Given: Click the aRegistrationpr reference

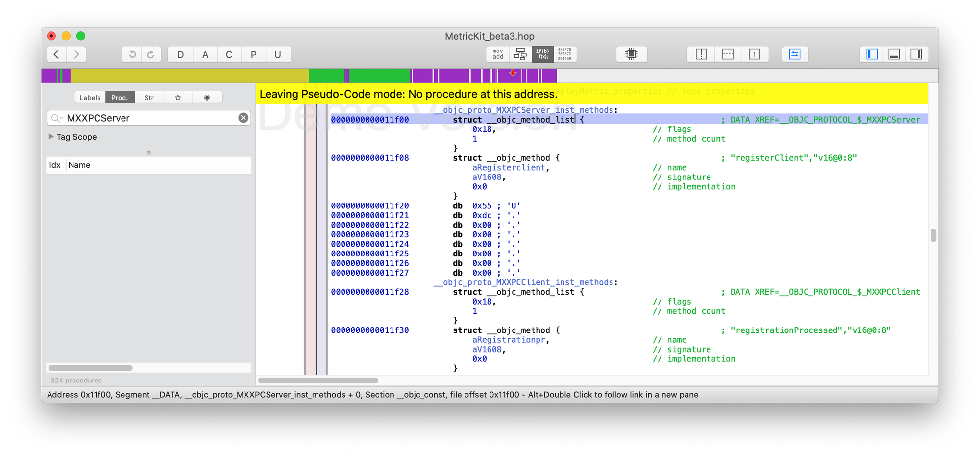Looking at the screenshot, I should click(509, 340).
